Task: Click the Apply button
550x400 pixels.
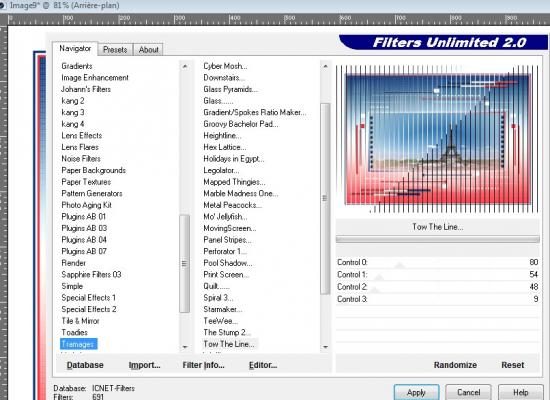Action: coord(416,392)
